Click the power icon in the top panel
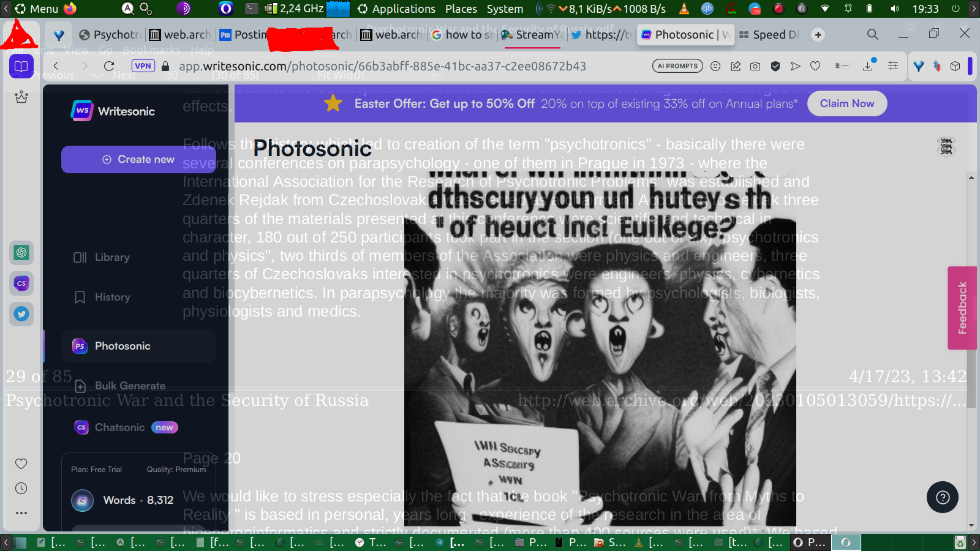The image size is (980, 551). 956,9
